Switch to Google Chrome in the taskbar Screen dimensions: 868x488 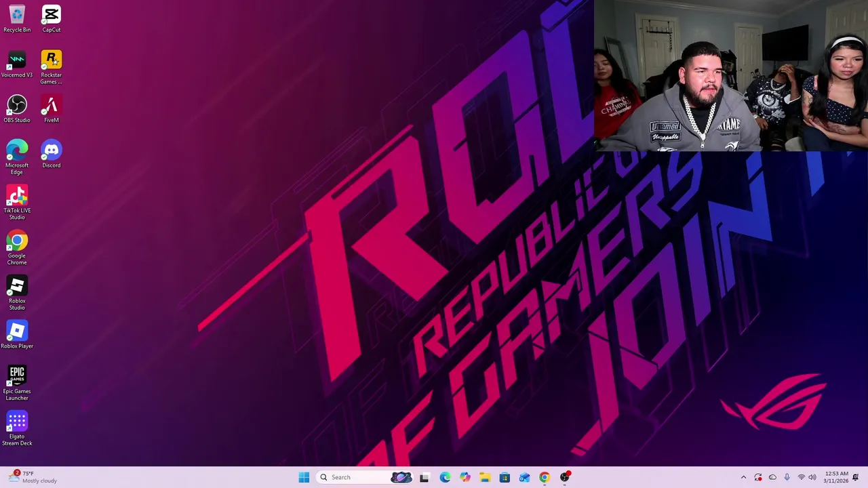545,477
